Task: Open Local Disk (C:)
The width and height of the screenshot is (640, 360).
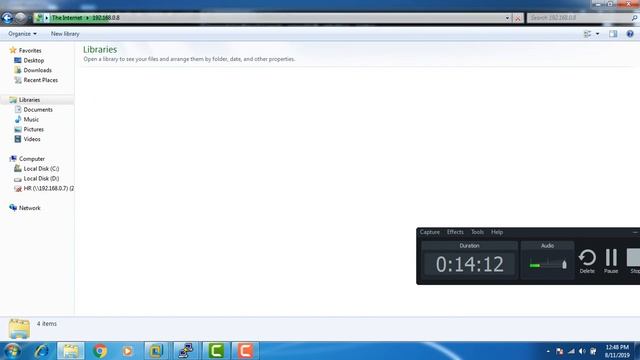Action: pos(41,169)
